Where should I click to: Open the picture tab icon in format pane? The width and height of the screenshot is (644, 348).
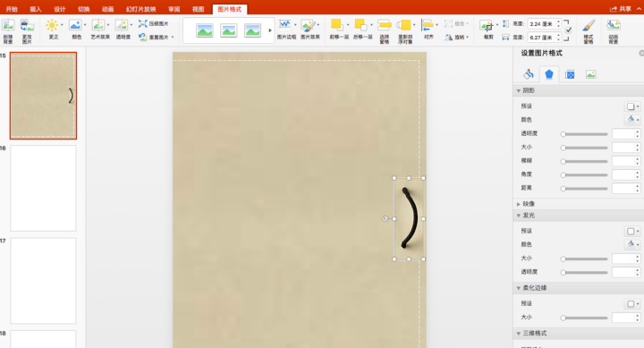590,74
